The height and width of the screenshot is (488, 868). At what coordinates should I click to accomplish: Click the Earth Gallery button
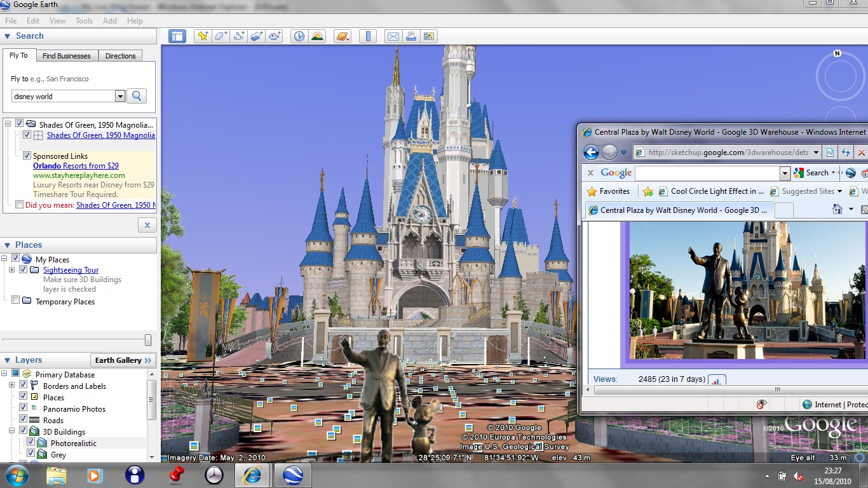[x=123, y=360]
